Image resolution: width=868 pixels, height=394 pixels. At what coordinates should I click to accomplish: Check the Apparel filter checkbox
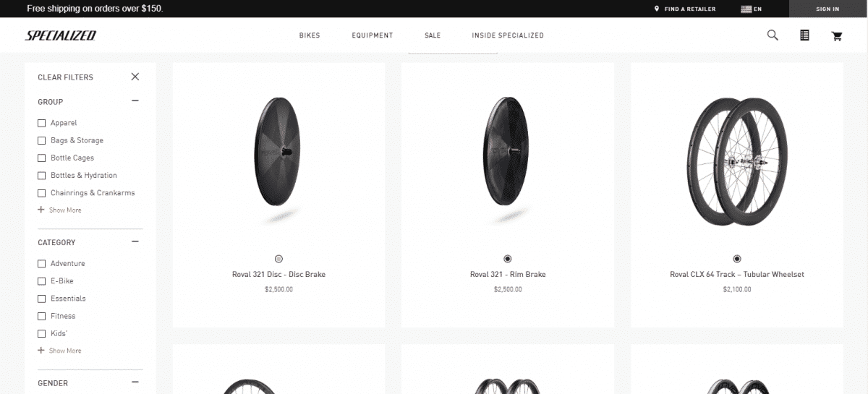point(41,123)
